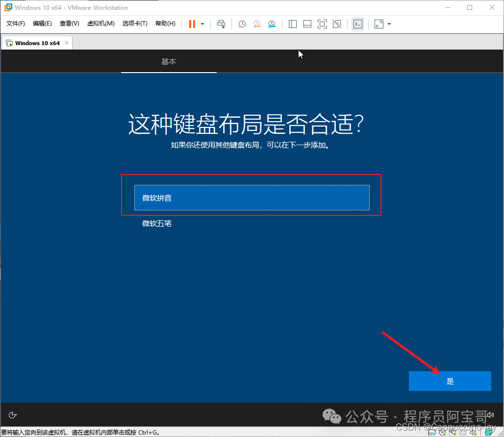Revert to the previous snapshot icon
Image resolution: width=504 pixels, height=437 pixels.
click(257, 24)
